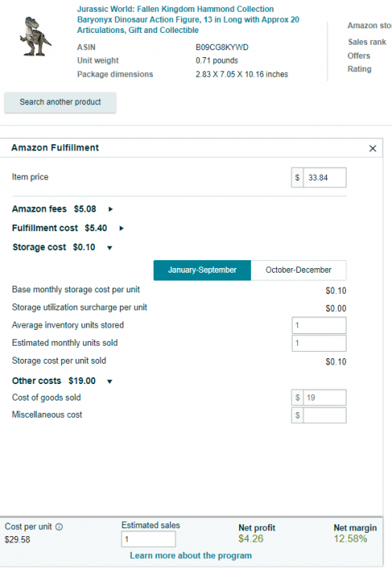Click the Miscellaneous cost input field
392x569 pixels.
tap(325, 415)
